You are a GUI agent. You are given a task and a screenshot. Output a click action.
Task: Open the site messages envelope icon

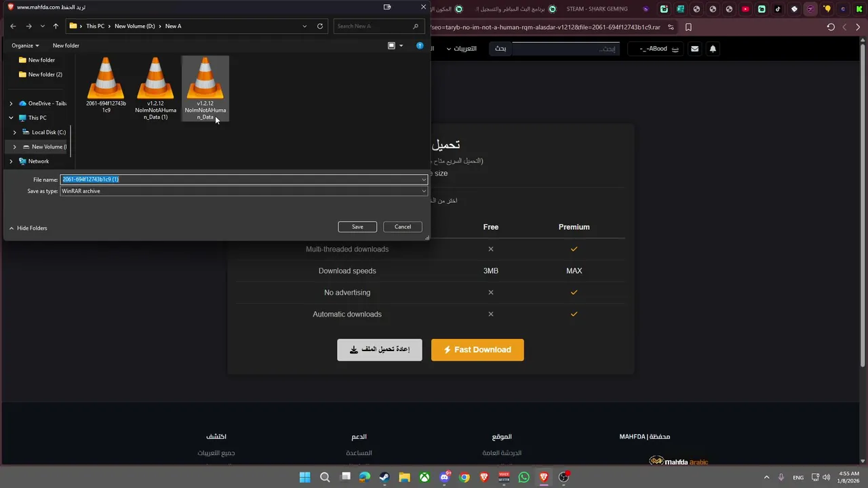694,49
